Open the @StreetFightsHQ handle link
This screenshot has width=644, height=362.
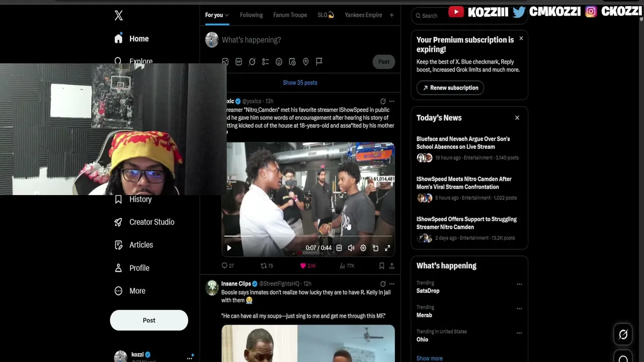click(279, 284)
